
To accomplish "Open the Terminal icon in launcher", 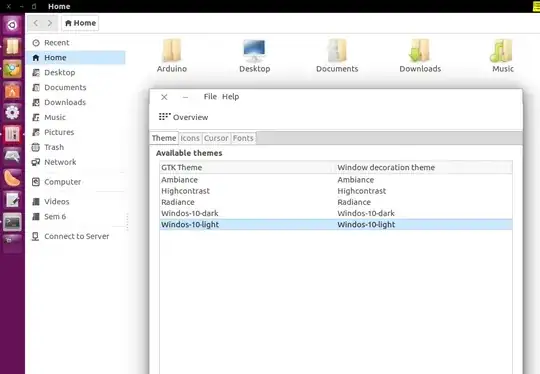I will [x=12, y=222].
